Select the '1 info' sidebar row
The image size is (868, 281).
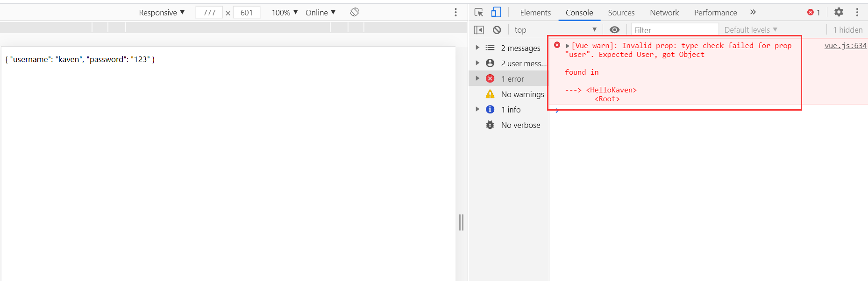coord(508,109)
